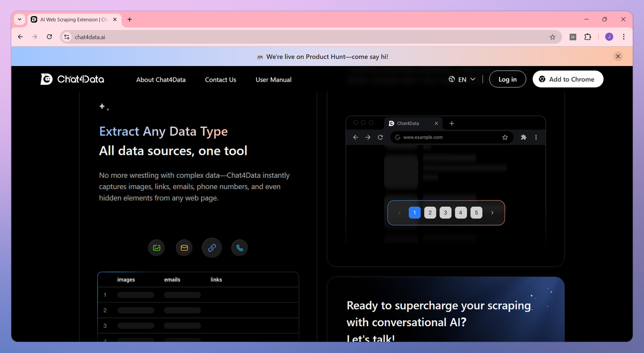Close the AI Web Scraping Extension tab

coord(116,19)
